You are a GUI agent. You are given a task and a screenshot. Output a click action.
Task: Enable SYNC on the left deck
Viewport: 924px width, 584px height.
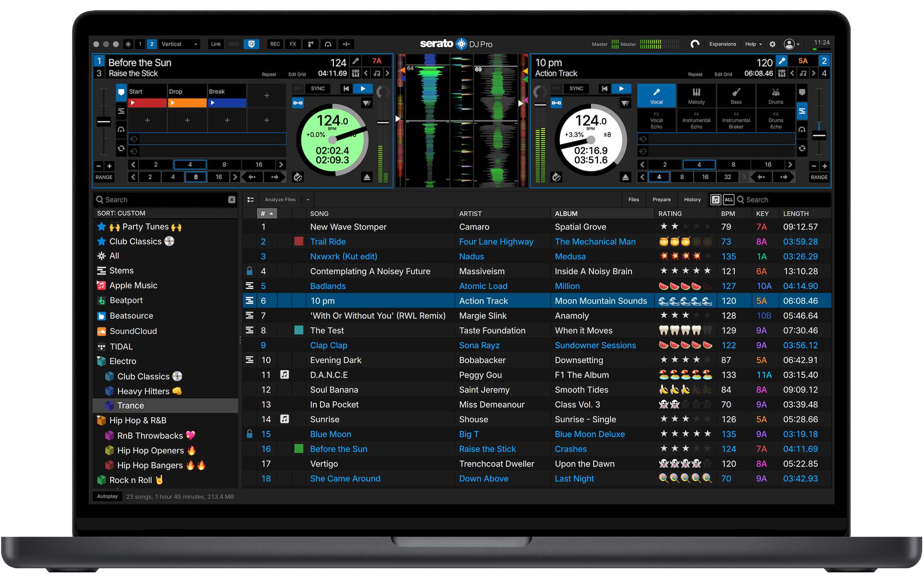[x=318, y=89]
